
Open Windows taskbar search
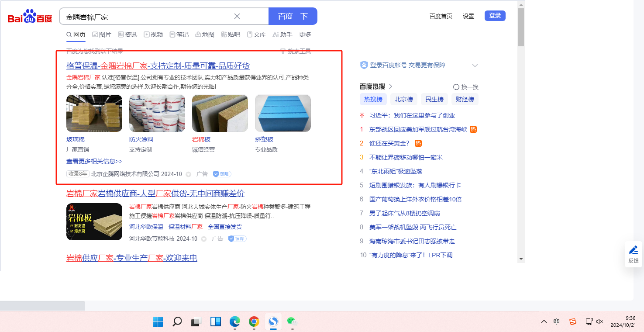tap(177, 322)
